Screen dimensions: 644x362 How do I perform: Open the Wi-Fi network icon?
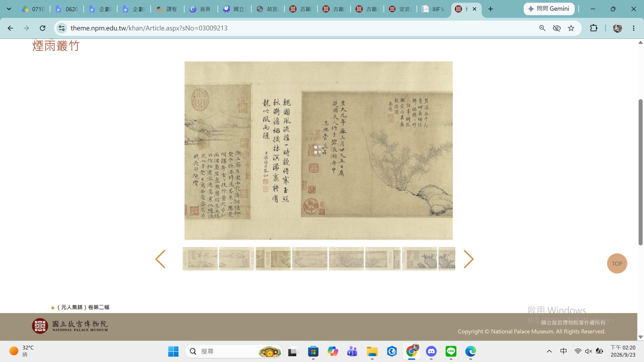(578, 351)
